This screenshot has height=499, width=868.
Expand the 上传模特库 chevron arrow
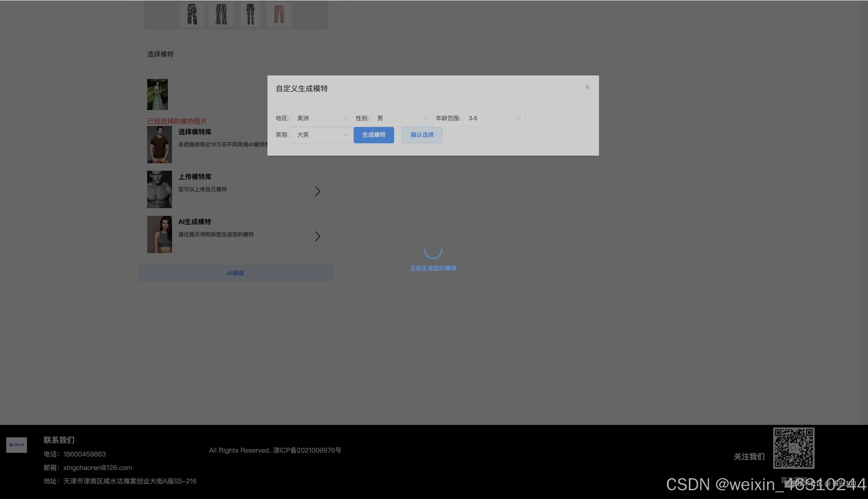coord(317,191)
